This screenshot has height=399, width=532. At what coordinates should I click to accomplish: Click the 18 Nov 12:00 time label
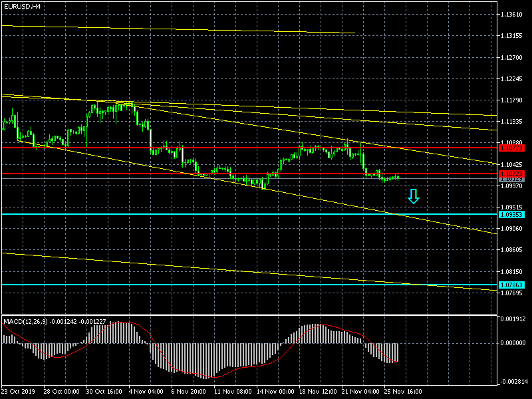click(319, 392)
